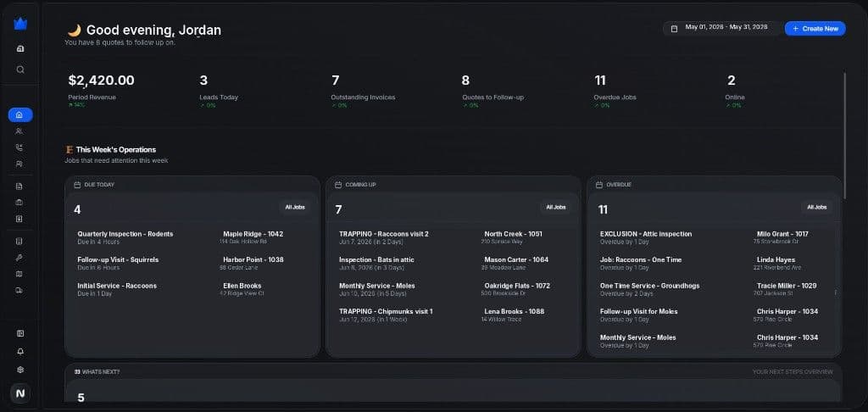The width and height of the screenshot is (868, 412).
Task: Open Follow-up Visit - Squirrels job
Action: (x=118, y=259)
